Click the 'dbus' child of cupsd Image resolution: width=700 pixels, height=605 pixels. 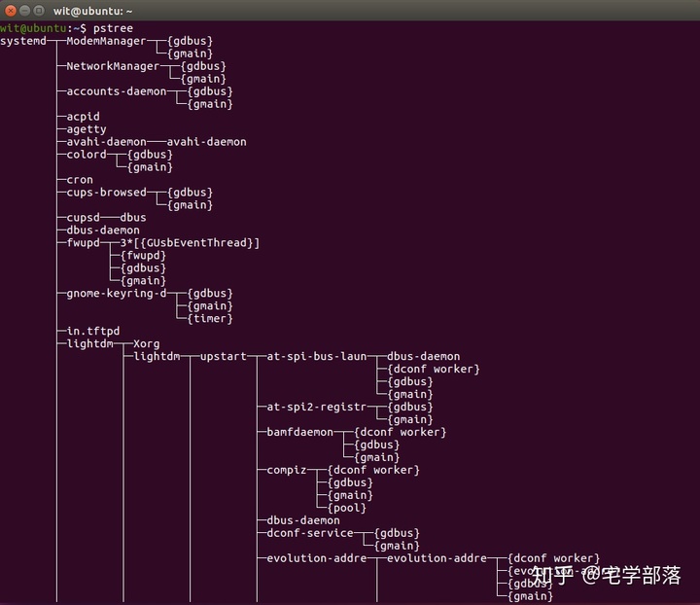[x=133, y=218]
